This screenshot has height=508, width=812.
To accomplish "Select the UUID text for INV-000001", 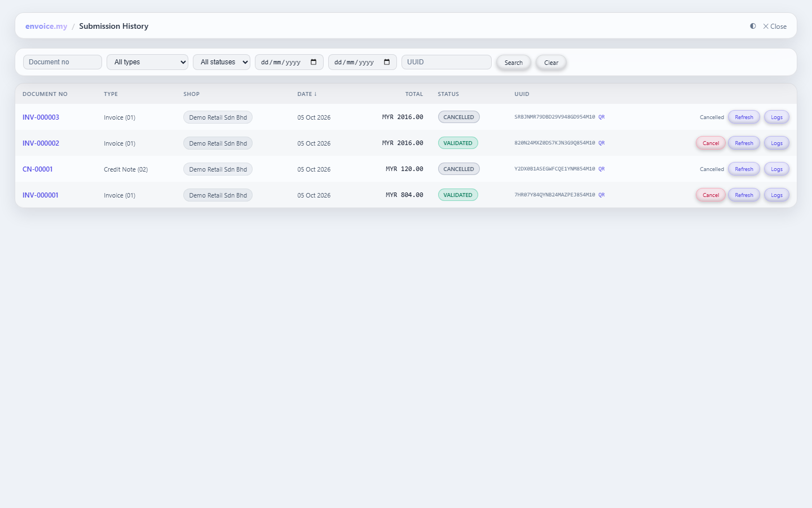I will [555, 195].
